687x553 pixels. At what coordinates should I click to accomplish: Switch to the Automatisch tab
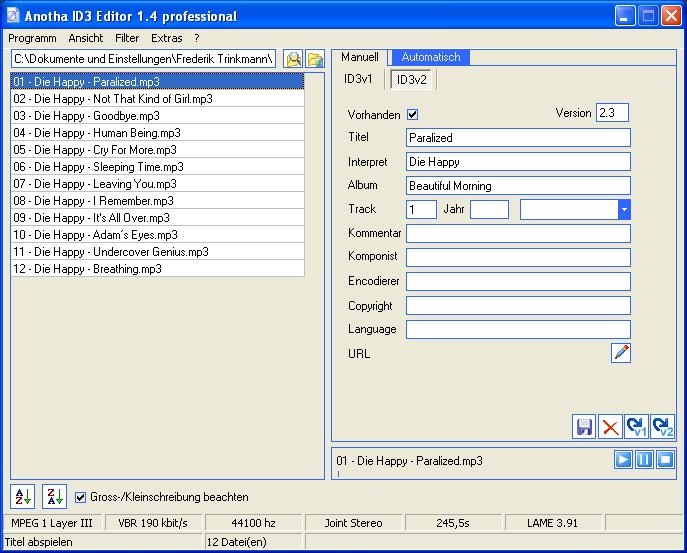click(x=431, y=58)
